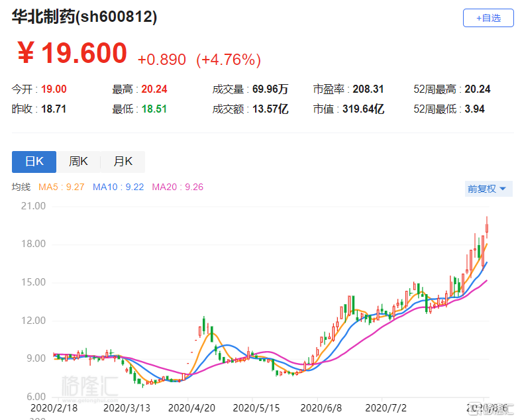Click the percent change (+4.76%)
This screenshot has width=518, height=420.
pos(229,60)
